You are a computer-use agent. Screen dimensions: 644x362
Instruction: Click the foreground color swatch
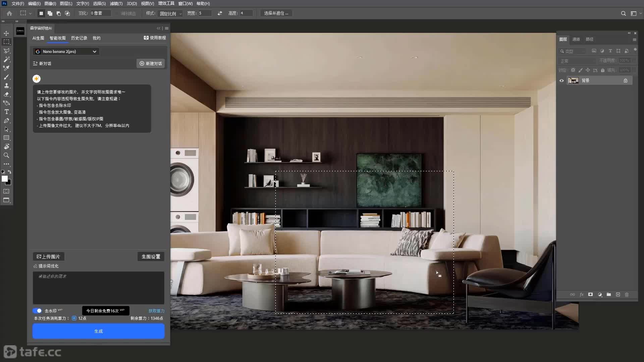pos(4,179)
